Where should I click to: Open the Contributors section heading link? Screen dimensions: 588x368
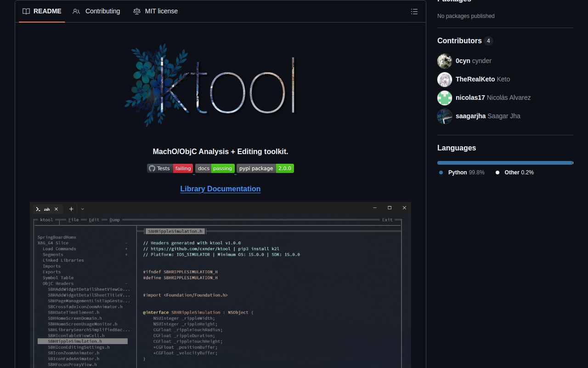pyautogui.click(x=459, y=40)
